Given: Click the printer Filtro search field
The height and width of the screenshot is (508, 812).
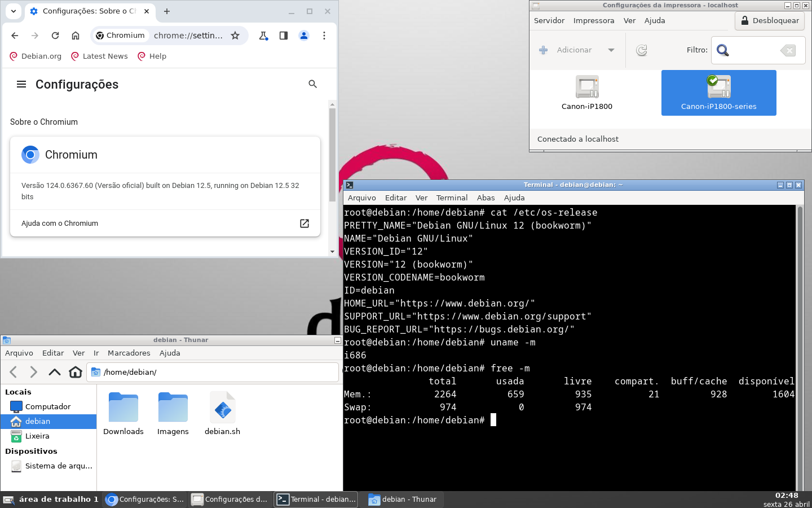Looking at the screenshot, I should coord(756,50).
